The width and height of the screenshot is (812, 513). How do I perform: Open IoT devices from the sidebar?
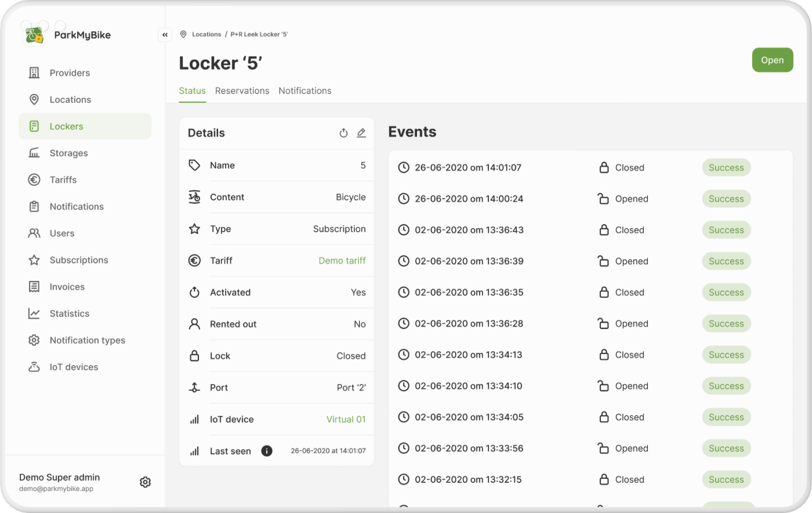click(x=74, y=367)
